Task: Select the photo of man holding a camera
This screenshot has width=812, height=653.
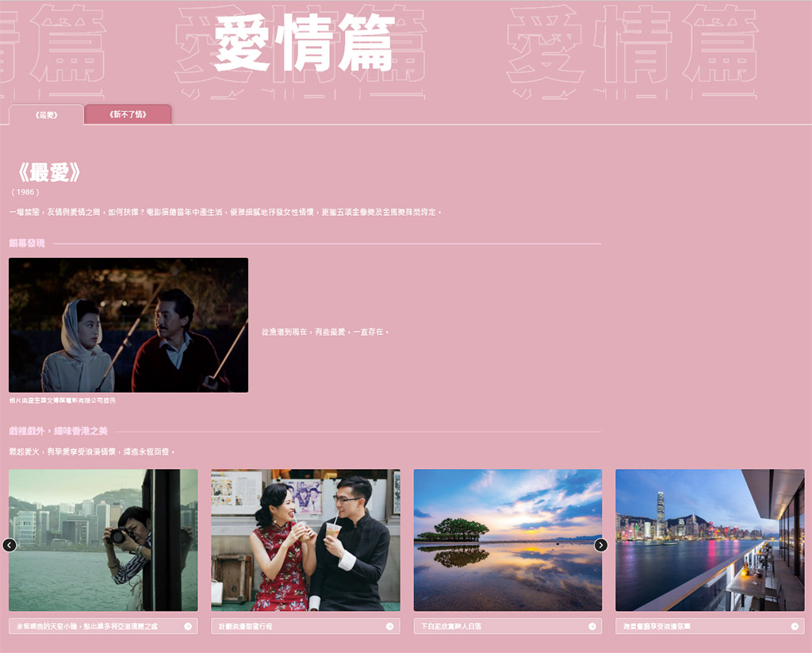Action: (103, 540)
